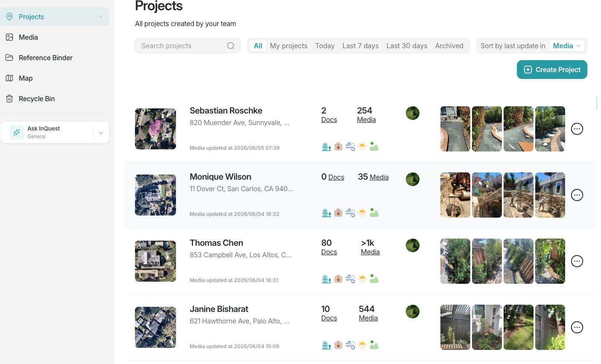Open Map view in sidebar

55,78
